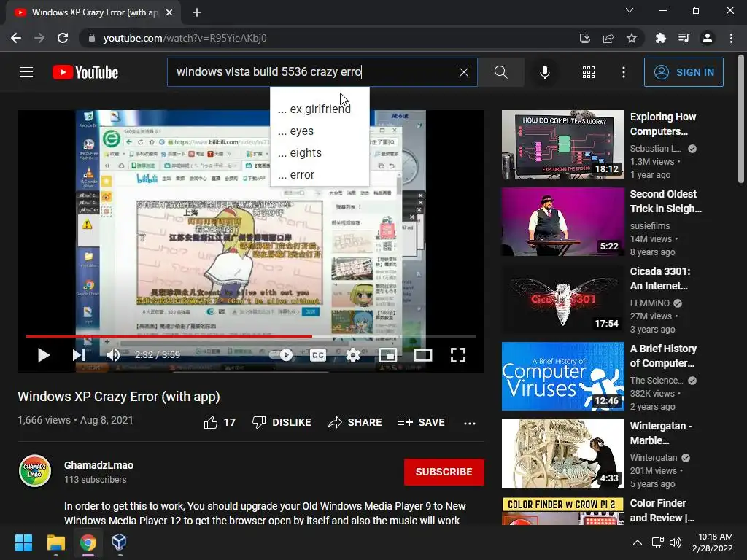Enter full screen mode
Viewport: 747px width, 560px height.
(x=458, y=355)
